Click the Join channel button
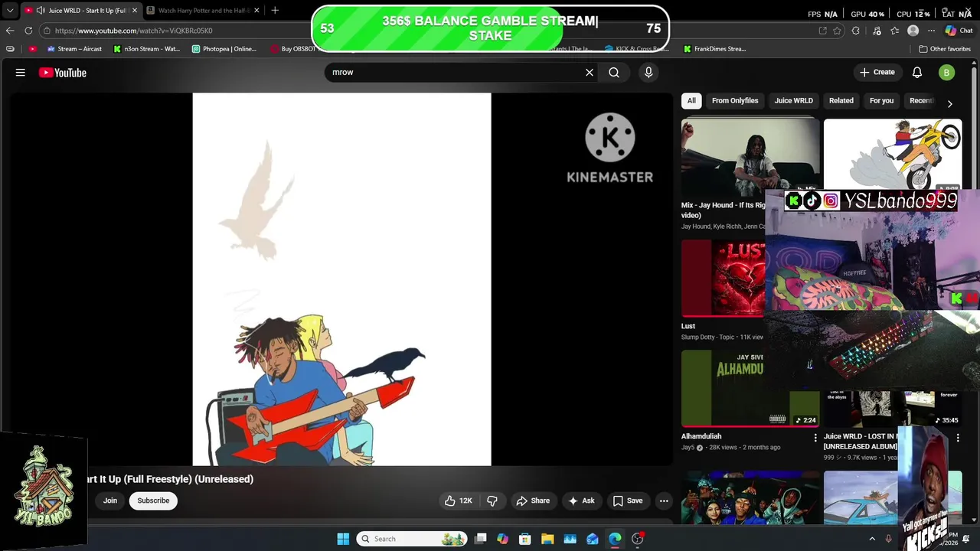The width and height of the screenshot is (980, 551). pos(110,500)
